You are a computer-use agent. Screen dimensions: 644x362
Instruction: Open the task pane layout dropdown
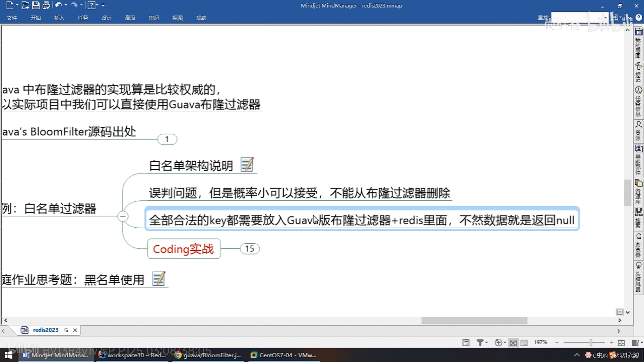pos(637,343)
